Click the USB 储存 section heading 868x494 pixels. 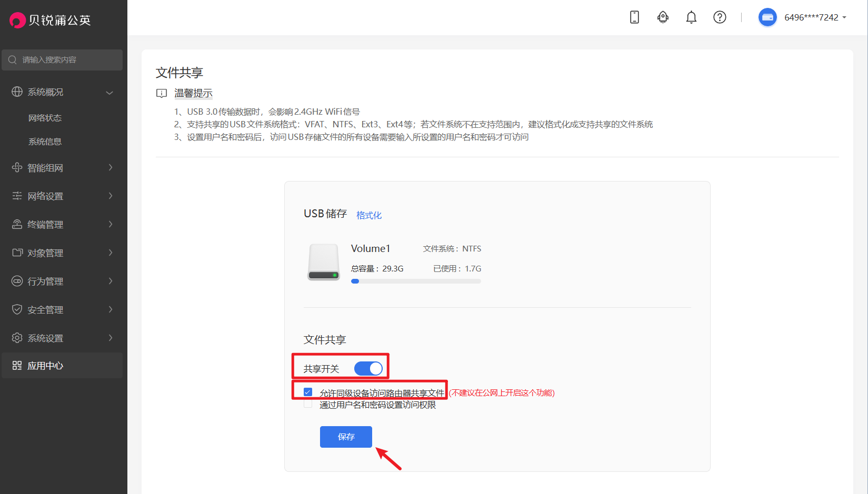325,214
